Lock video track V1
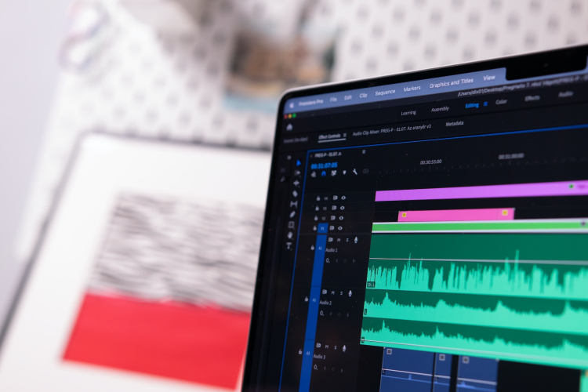Screen dimensions: 588x392 314,228
